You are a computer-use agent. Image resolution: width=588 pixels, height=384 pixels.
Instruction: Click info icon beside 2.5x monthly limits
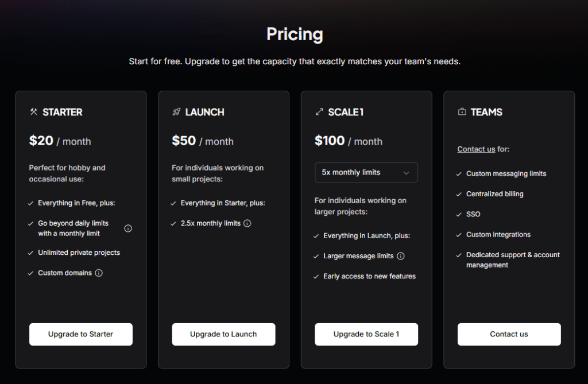pos(247,223)
